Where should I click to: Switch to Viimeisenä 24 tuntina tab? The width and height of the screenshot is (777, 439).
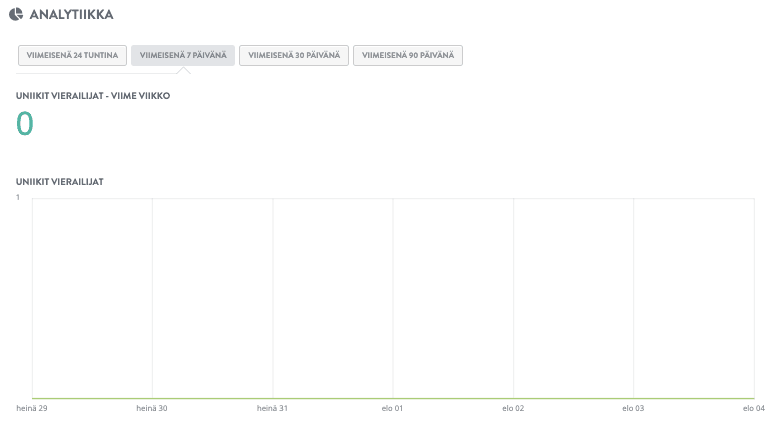(x=72, y=55)
